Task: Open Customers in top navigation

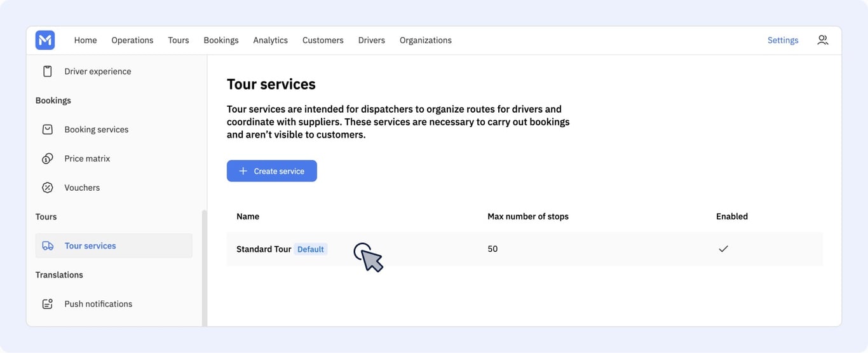Action: click(323, 40)
